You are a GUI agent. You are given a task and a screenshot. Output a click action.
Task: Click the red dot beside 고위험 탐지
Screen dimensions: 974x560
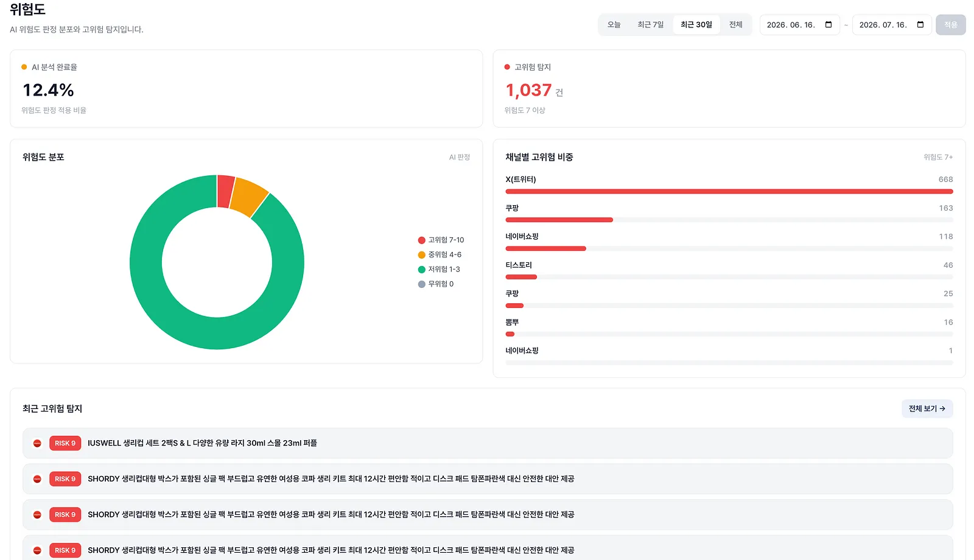(507, 67)
